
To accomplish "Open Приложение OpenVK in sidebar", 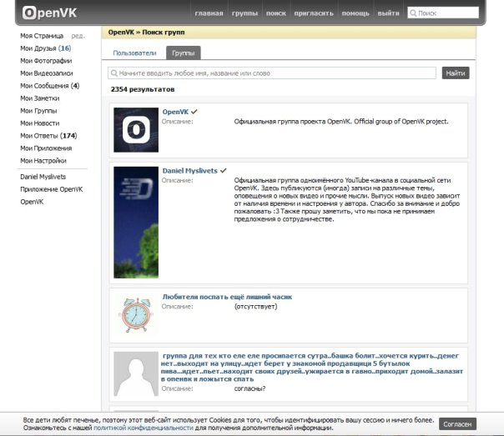I will tap(52, 189).
